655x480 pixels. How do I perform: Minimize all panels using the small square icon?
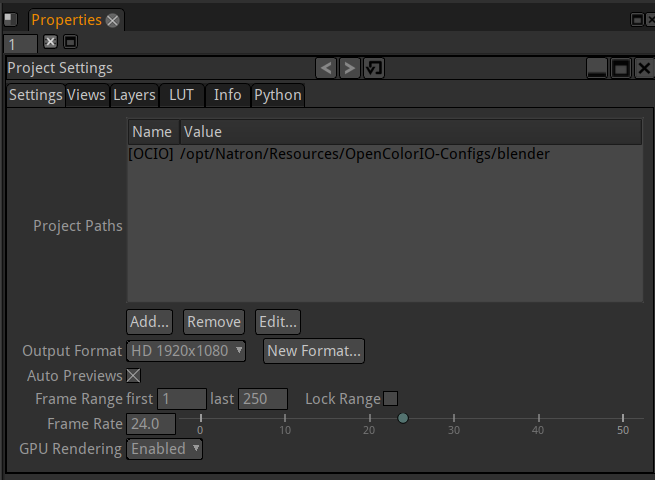(70, 42)
